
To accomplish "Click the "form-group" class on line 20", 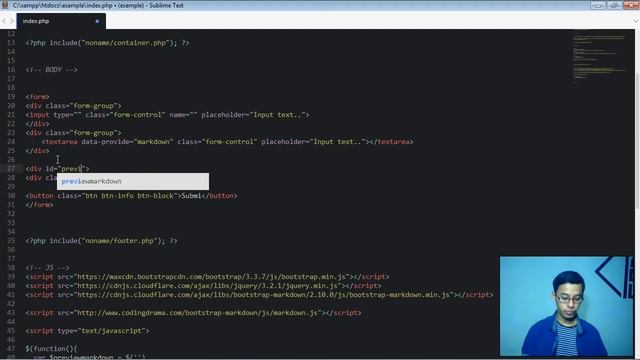I will (x=93, y=106).
